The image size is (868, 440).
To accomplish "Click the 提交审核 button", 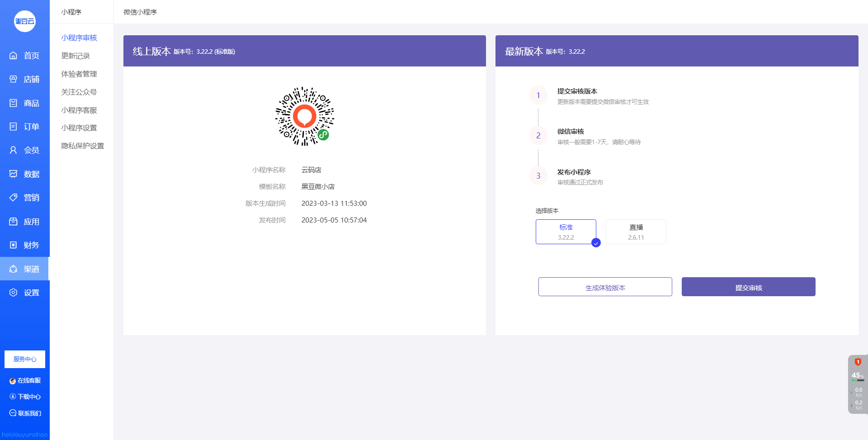I will (x=749, y=287).
